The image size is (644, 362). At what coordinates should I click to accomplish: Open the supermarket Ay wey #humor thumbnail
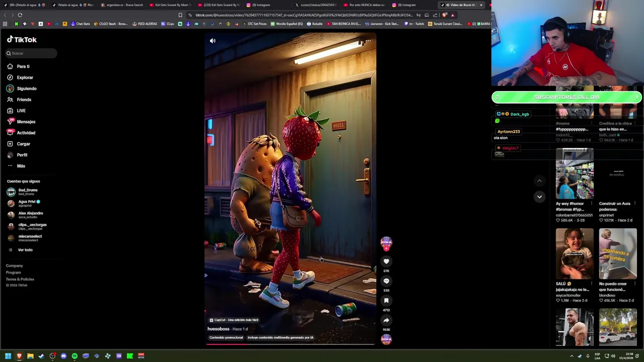pyautogui.click(x=575, y=173)
